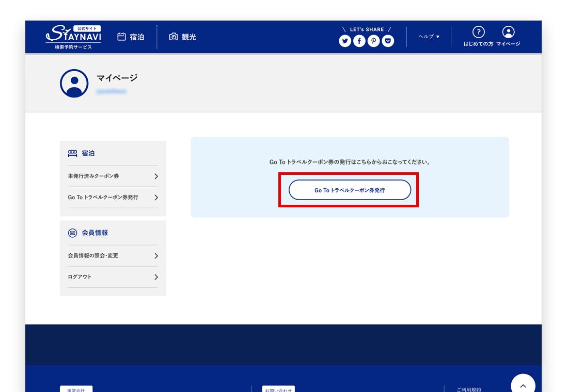Image resolution: width=568 pixels, height=392 pixels.
Task: Open 本発行済みクーポン券 in sidebar
Action: coord(113,176)
